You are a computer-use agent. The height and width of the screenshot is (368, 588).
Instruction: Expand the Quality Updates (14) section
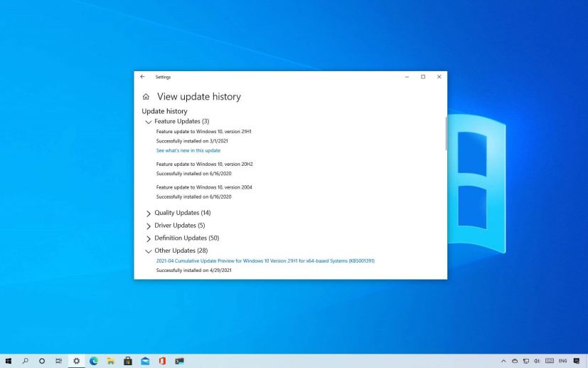pos(149,214)
